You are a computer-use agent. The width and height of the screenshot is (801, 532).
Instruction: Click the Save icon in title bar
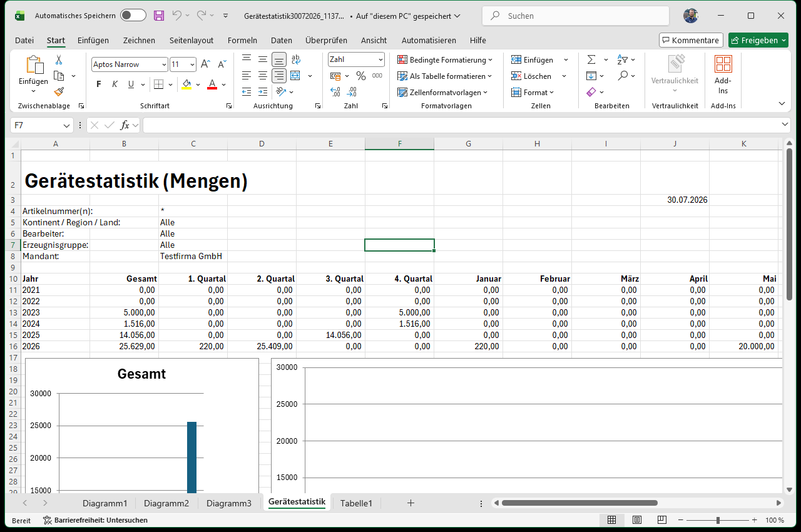(x=159, y=16)
